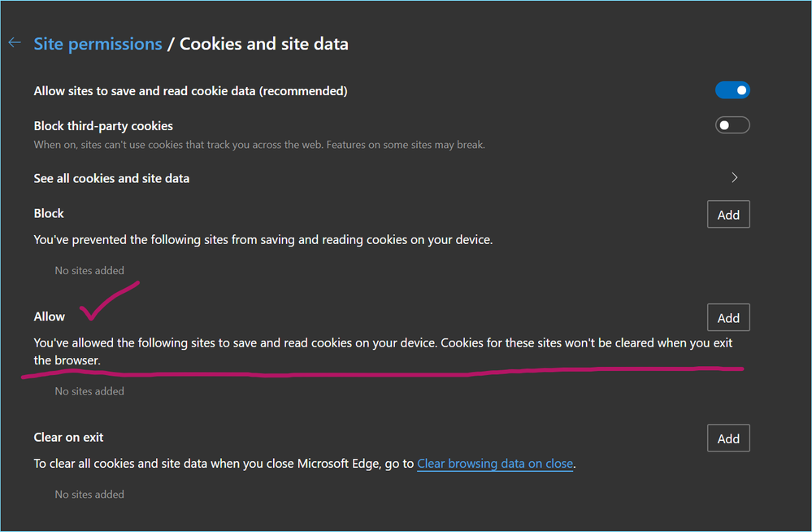Click Add in the Allow section
This screenshot has height=532, width=812.
728,317
